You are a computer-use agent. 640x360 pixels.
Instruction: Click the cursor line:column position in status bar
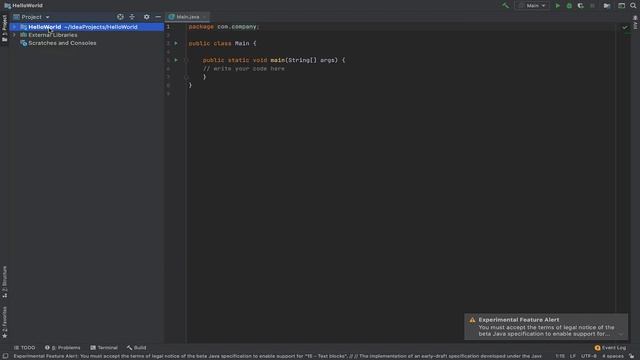click(x=560, y=356)
